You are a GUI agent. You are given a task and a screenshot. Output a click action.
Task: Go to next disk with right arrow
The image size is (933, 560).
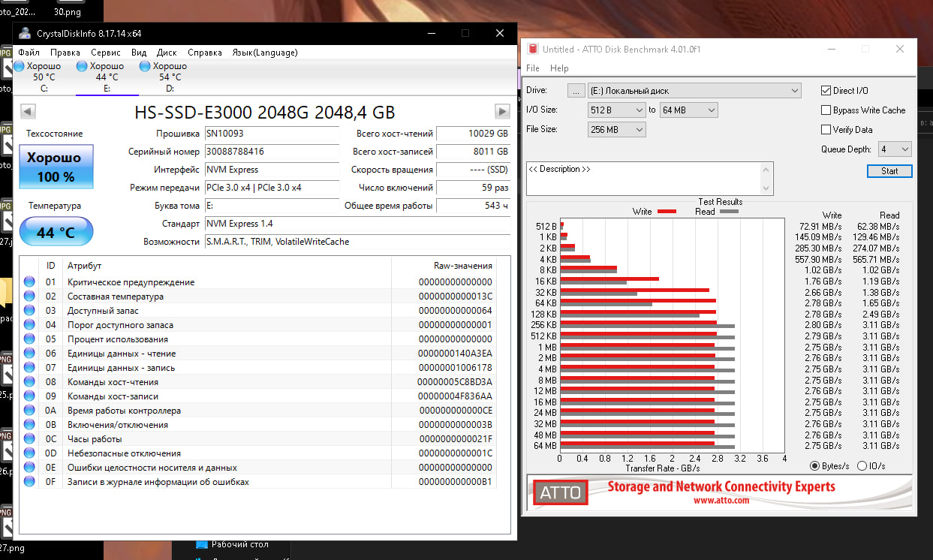pos(502,111)
